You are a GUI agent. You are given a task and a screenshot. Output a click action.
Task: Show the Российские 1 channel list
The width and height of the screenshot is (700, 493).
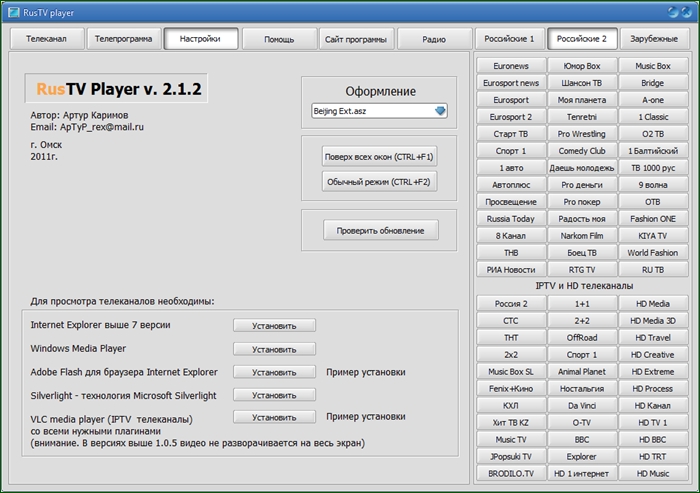click(x=509, y=39)
